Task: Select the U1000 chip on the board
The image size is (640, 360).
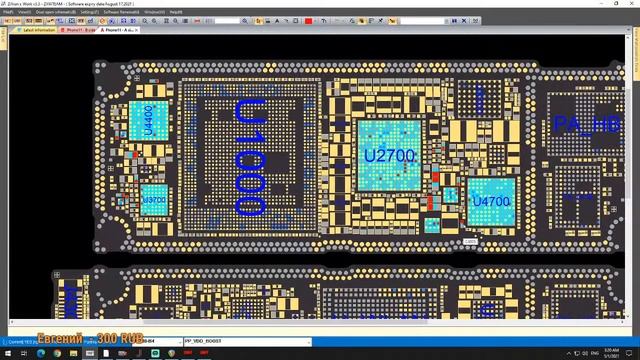Action: pos(250,157)
